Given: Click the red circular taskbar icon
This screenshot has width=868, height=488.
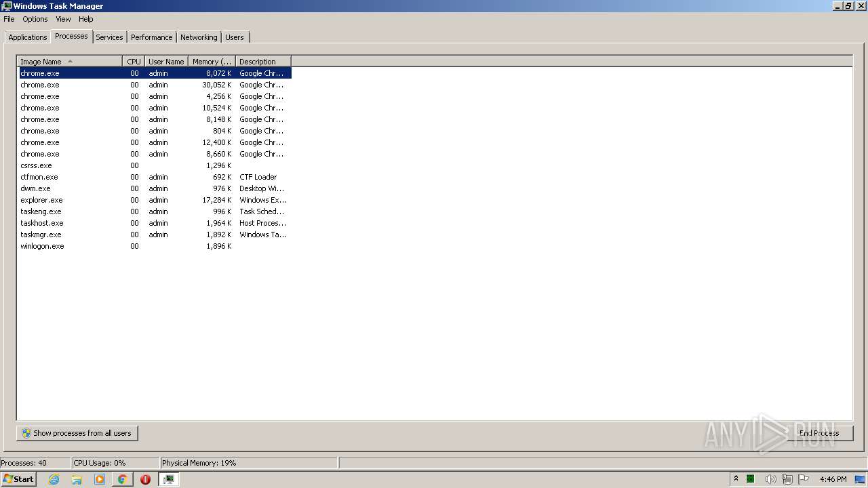Looking at the screenshot, I should coord(145,479).
